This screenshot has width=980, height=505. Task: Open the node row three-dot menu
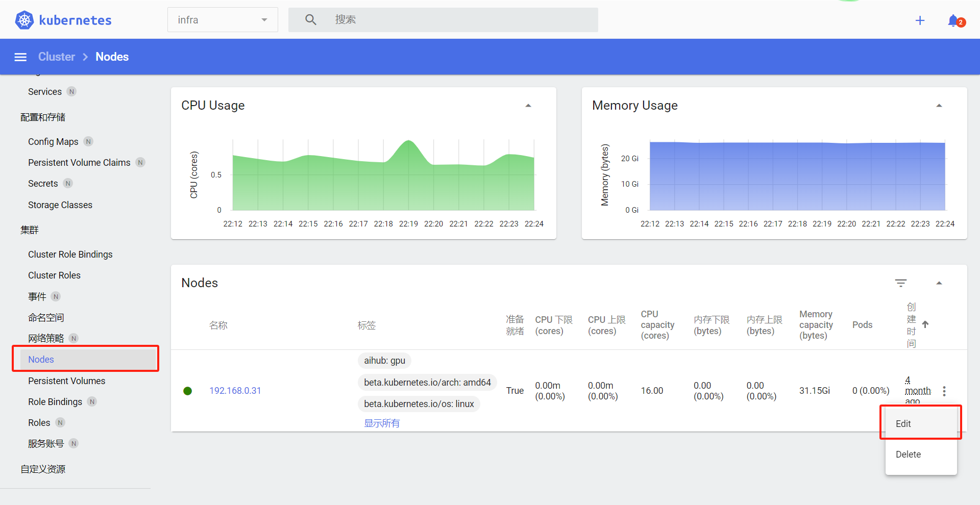pyautogui.click(x=944, y=391)
